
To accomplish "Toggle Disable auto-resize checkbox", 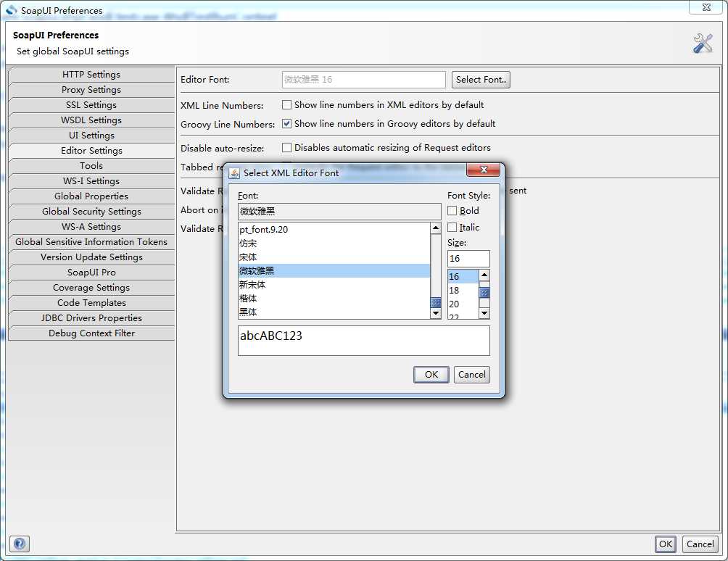I will coord(287,148).
